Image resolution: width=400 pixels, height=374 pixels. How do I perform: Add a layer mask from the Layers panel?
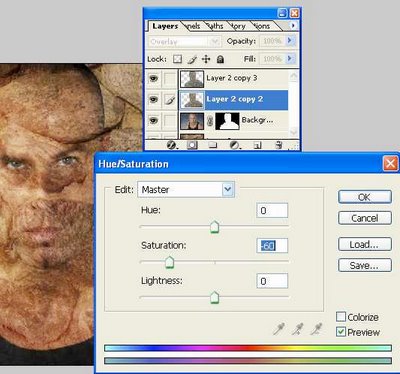point(192,145)
